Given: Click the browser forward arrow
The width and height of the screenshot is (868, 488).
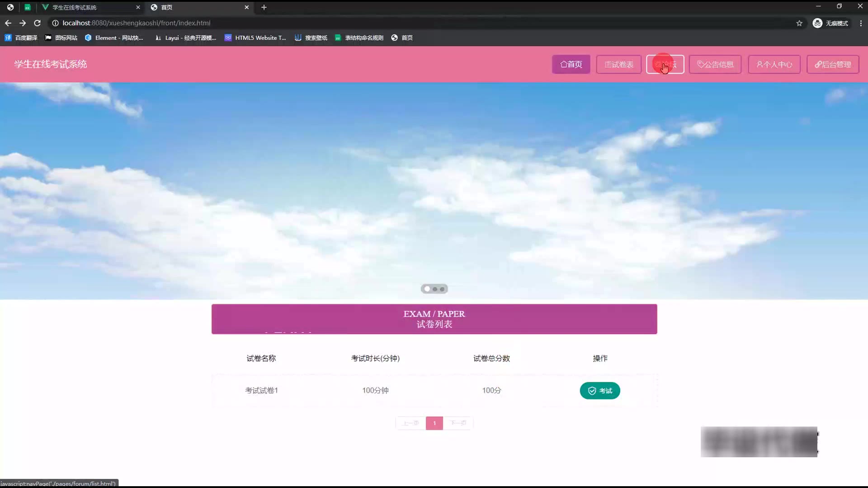Looking at the screenshot, I should click(23, 23).
